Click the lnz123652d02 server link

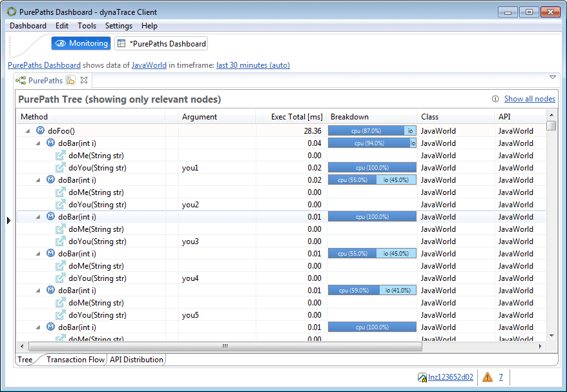pyautogui.click(x=451, y=377)
